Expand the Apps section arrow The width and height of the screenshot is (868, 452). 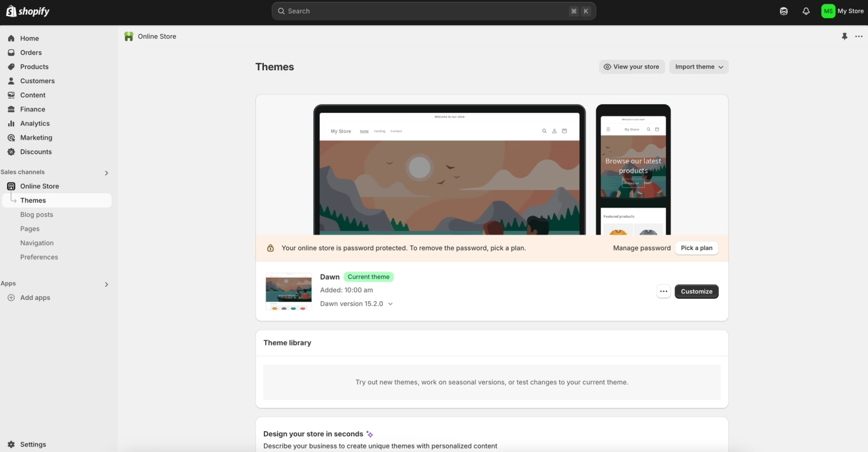coord(106,284)
